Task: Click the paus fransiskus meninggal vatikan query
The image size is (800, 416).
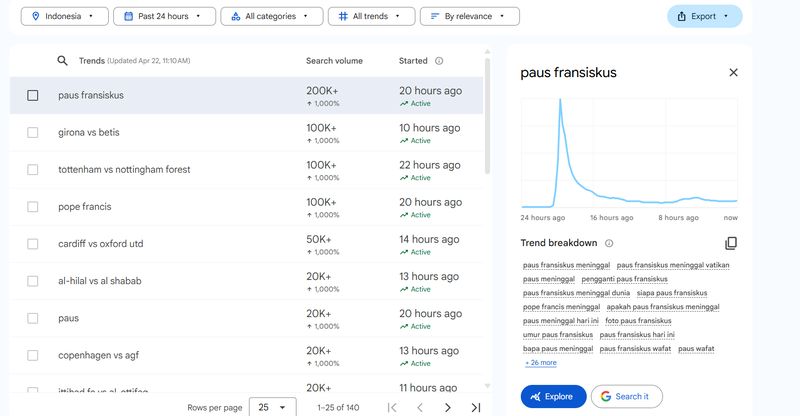Action: tap(673, 265)
